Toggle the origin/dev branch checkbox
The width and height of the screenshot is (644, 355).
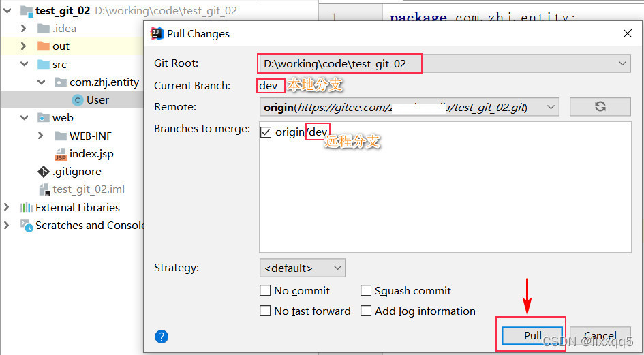coord(266,132)
